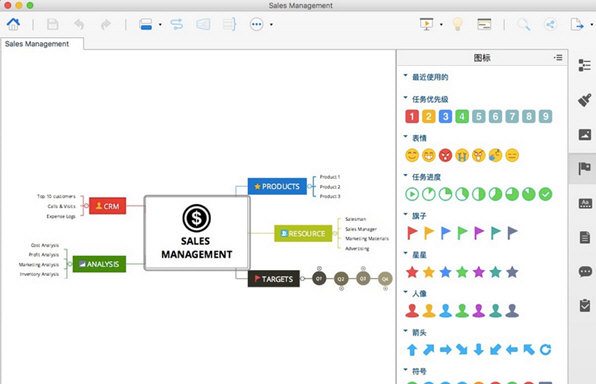Viewport: 596px width, 384px height.
Task: Go to Home via house icon
Action: point(13,24)
